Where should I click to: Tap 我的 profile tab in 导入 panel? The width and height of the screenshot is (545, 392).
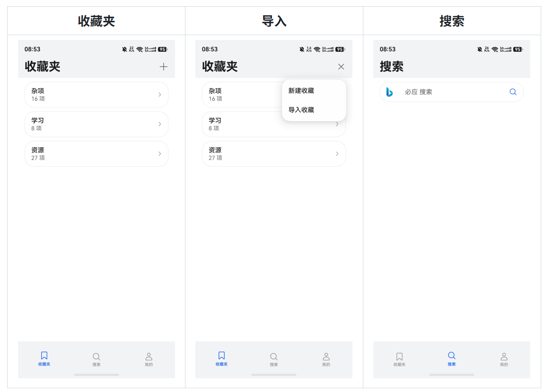[326, 359]
